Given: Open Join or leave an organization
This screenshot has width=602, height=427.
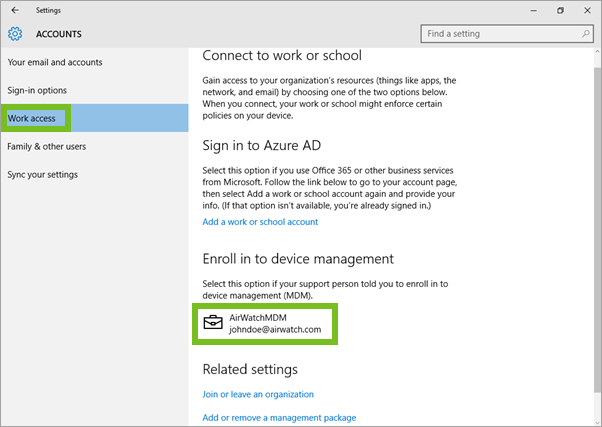Looking at the screenshot, I should pyautogui.click(x=258, y=394).
